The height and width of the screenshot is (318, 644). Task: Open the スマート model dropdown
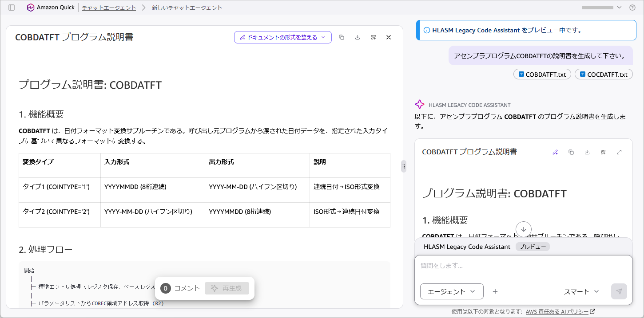(581, 291)
